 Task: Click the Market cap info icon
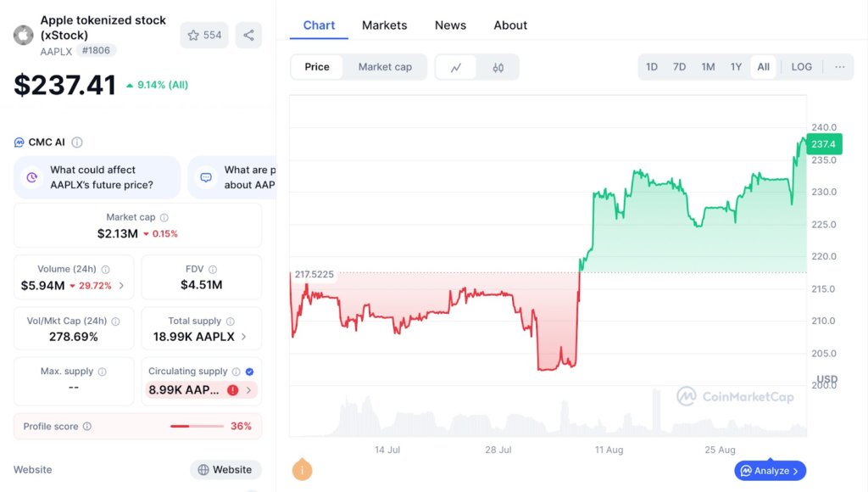point(164,218)
